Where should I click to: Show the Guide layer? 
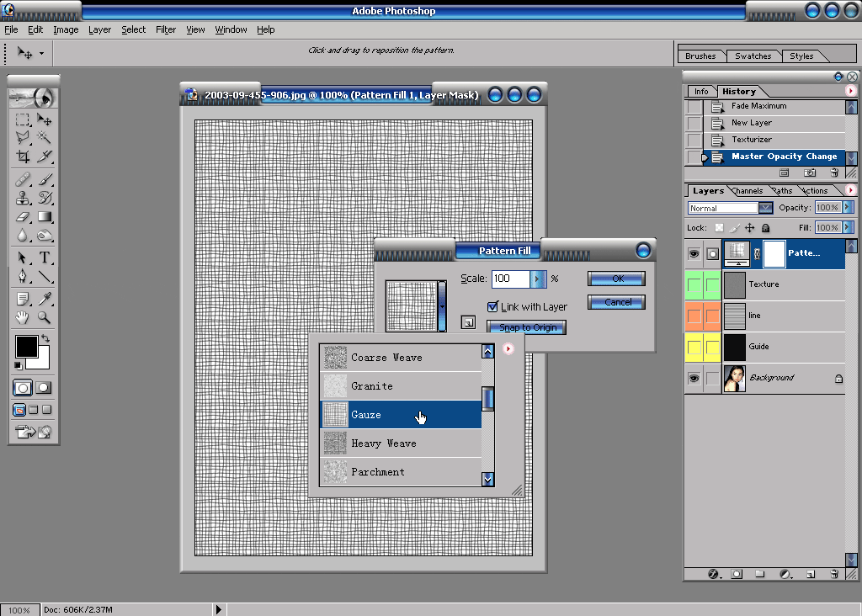coord(694,348)
